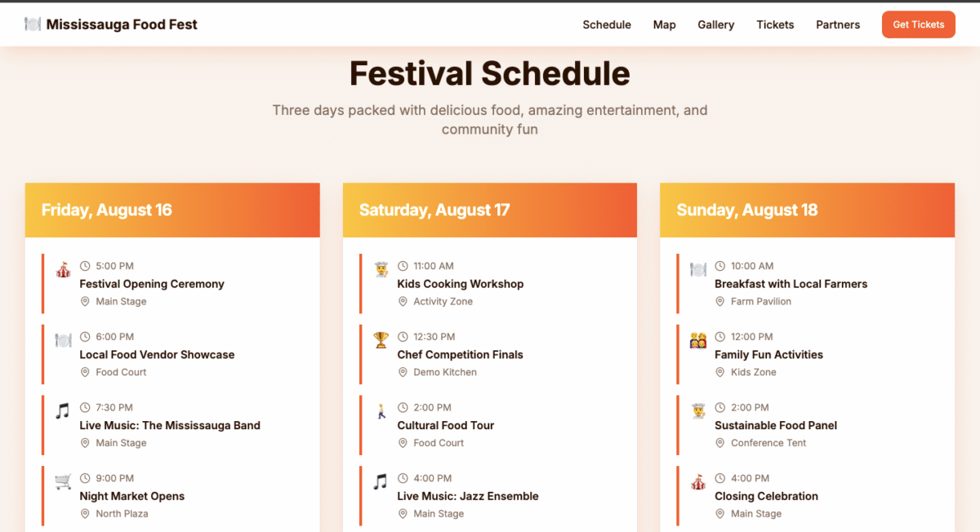Click the Mississauga Food Fest site title
The image size is (980, 532).
122,24
